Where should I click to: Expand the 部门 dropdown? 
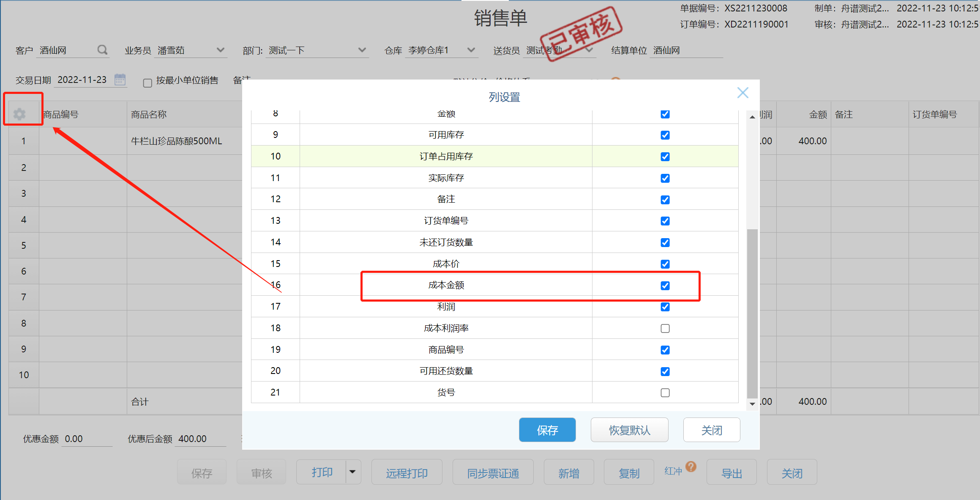(362, 50)
